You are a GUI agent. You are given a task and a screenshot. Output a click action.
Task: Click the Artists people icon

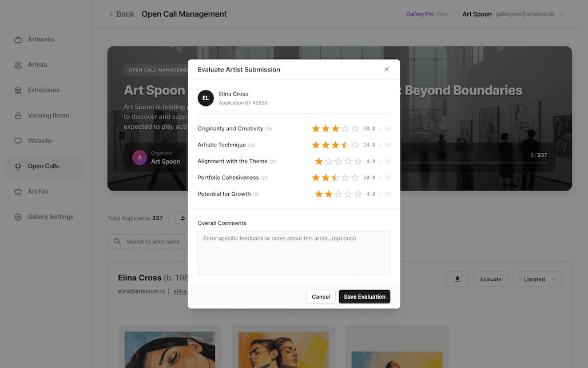point(18,65)
